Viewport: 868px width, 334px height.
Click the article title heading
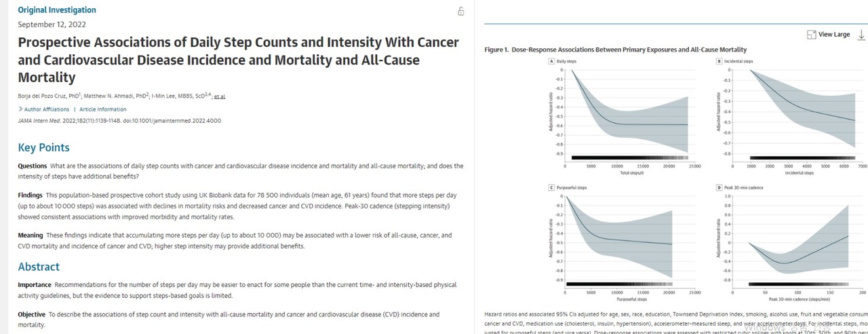pos(238,60)
